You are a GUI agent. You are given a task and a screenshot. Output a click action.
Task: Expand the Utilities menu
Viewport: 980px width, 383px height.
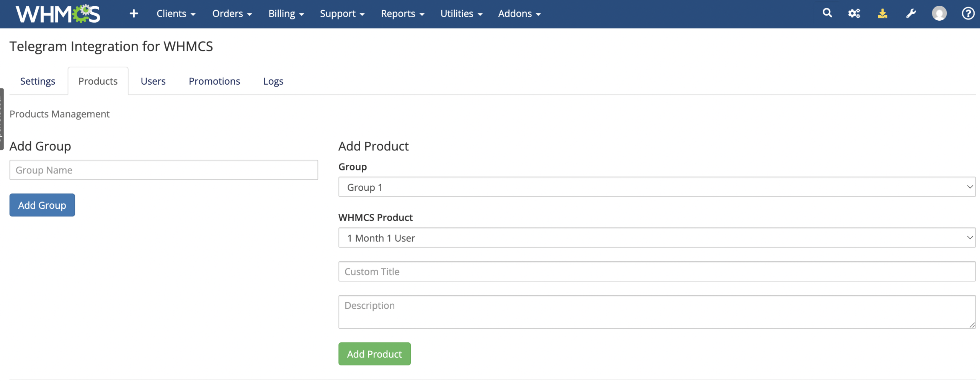(x=462, y=14)
